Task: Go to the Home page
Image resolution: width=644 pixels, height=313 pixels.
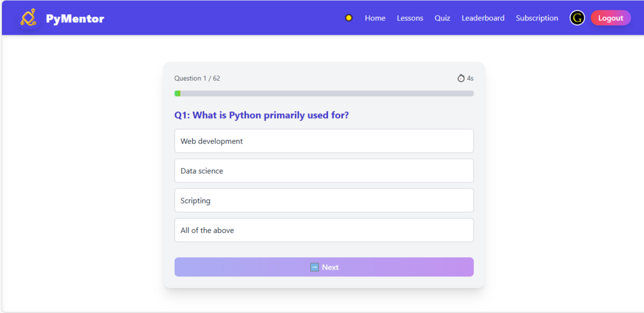Action: [375, 18]
